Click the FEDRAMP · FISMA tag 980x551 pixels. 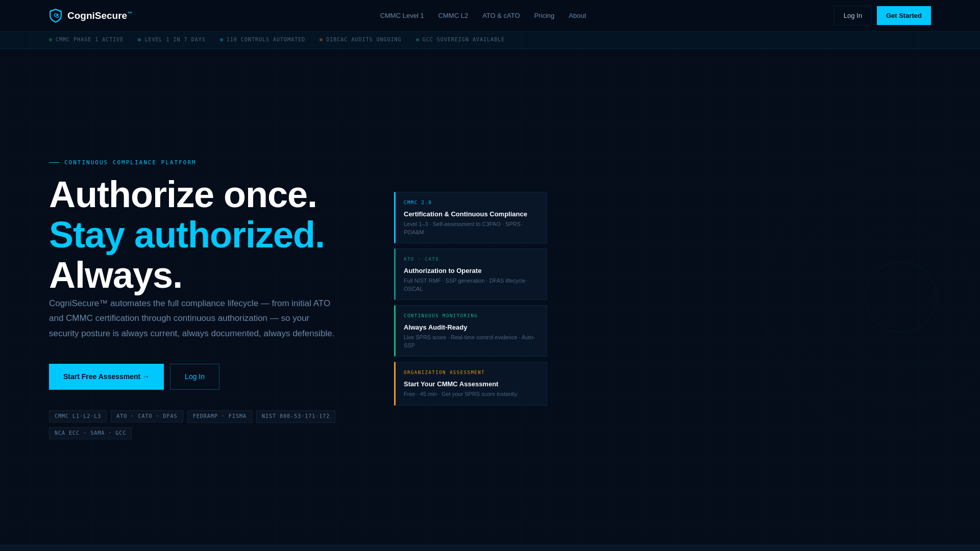(x=219, y=416)
